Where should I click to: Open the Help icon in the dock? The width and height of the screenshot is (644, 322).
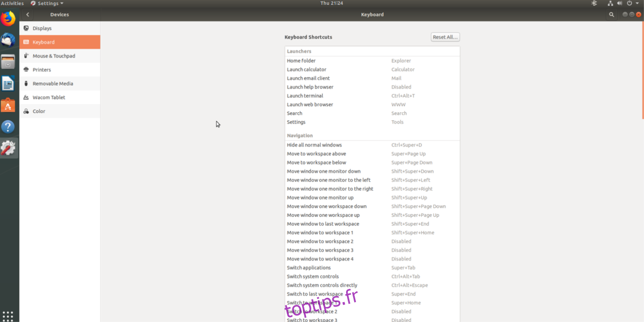[8, 127]
